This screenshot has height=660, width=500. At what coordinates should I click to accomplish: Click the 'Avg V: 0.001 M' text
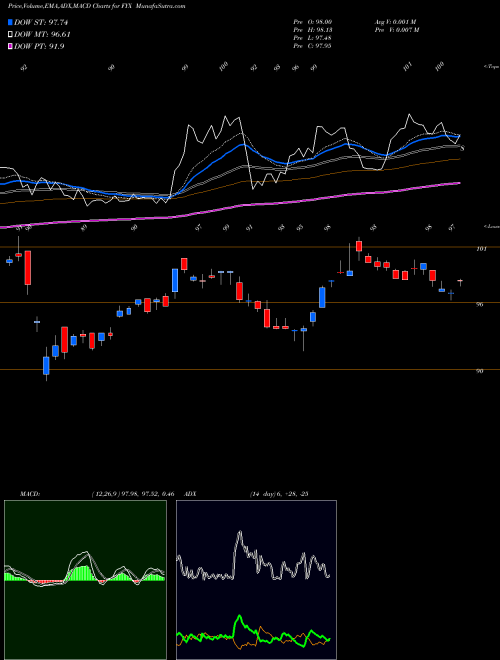coord(396,21)
